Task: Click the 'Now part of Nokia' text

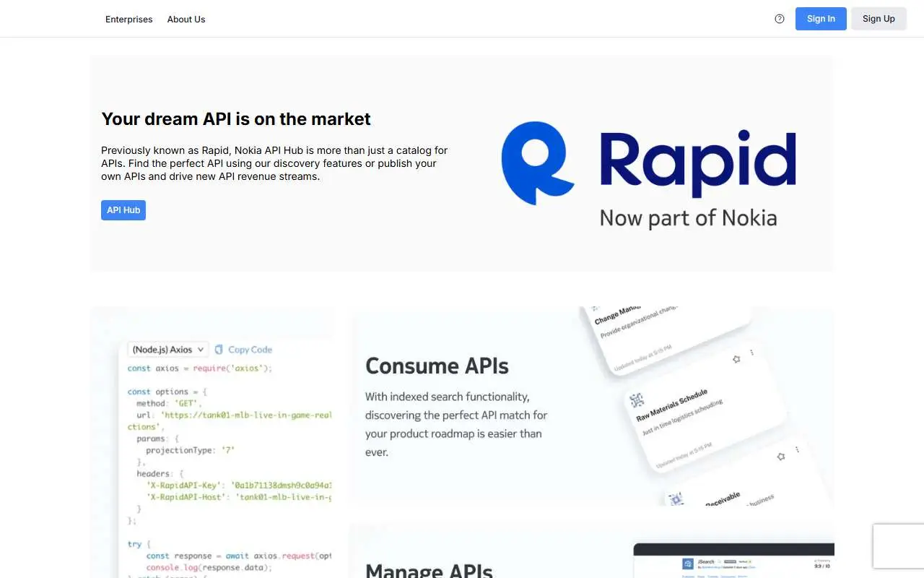Action: click(x=688, y=217)
